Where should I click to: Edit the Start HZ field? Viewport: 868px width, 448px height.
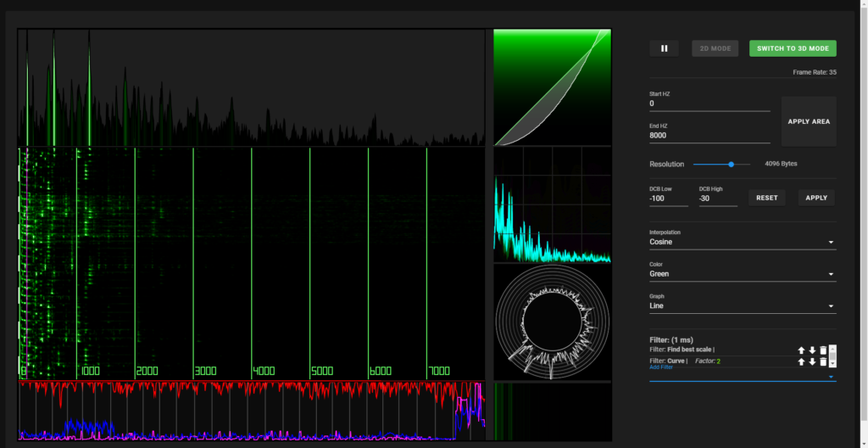(x=709, y=104)
